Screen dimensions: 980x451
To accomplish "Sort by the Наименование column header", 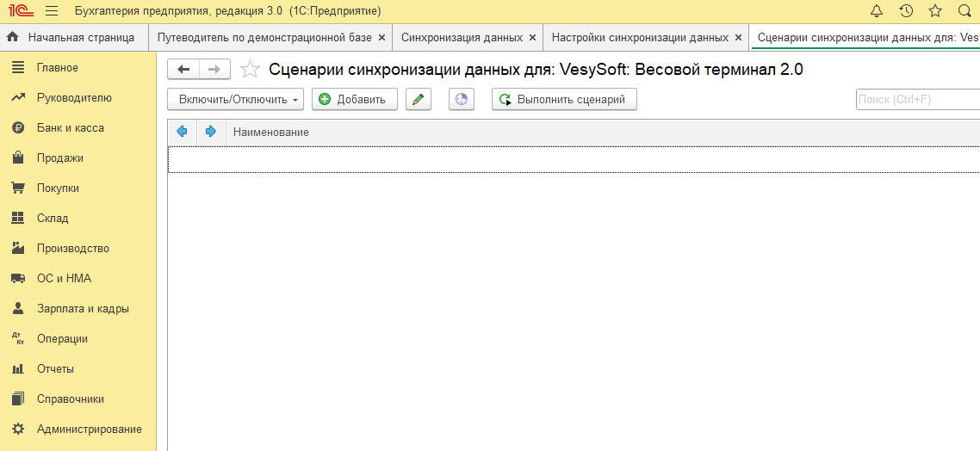I will (270, 133).
